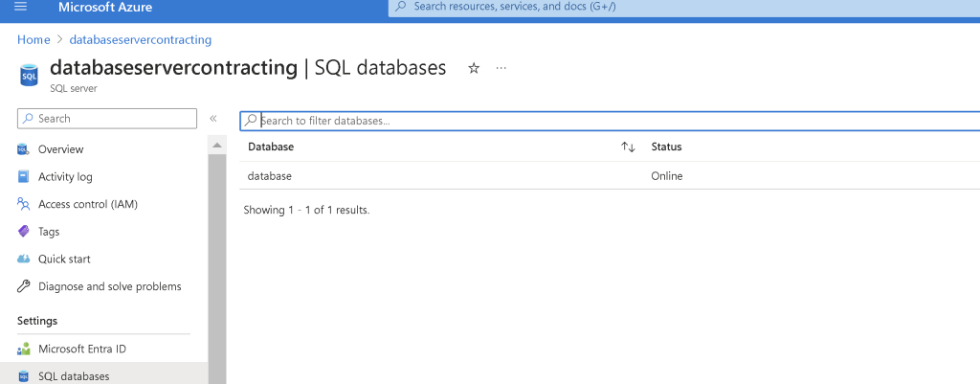The image size is (980, 384).
Task: Select SQL databases in sidebar
Action: click(74, 376)
